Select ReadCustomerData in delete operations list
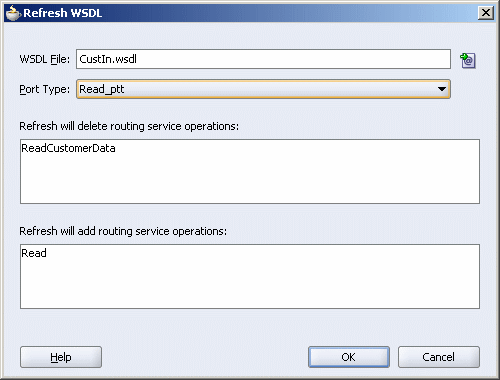 click(x=68, y=148)
